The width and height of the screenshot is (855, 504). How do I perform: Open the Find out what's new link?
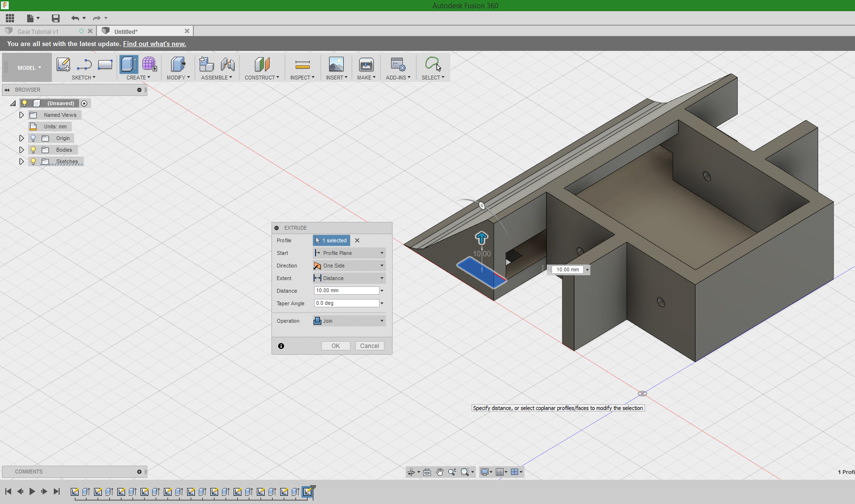pyautogui.click(x=154, y=44)
